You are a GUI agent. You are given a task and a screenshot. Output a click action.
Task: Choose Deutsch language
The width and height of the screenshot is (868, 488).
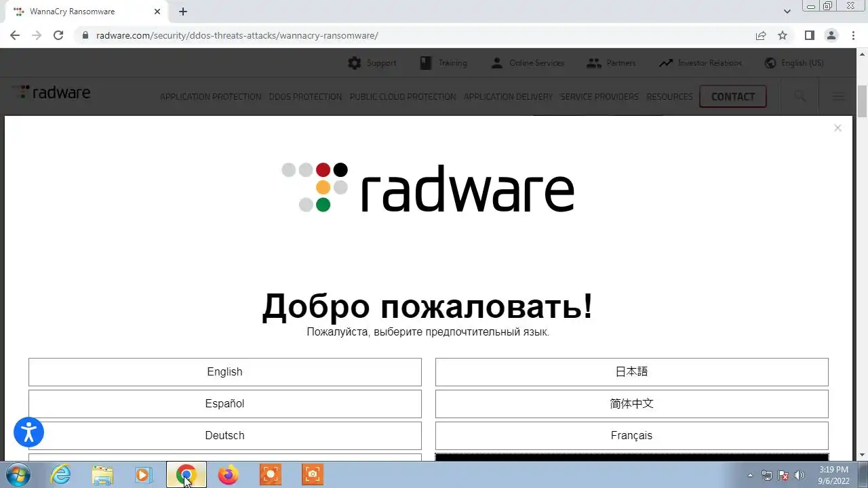pos(225,436)
